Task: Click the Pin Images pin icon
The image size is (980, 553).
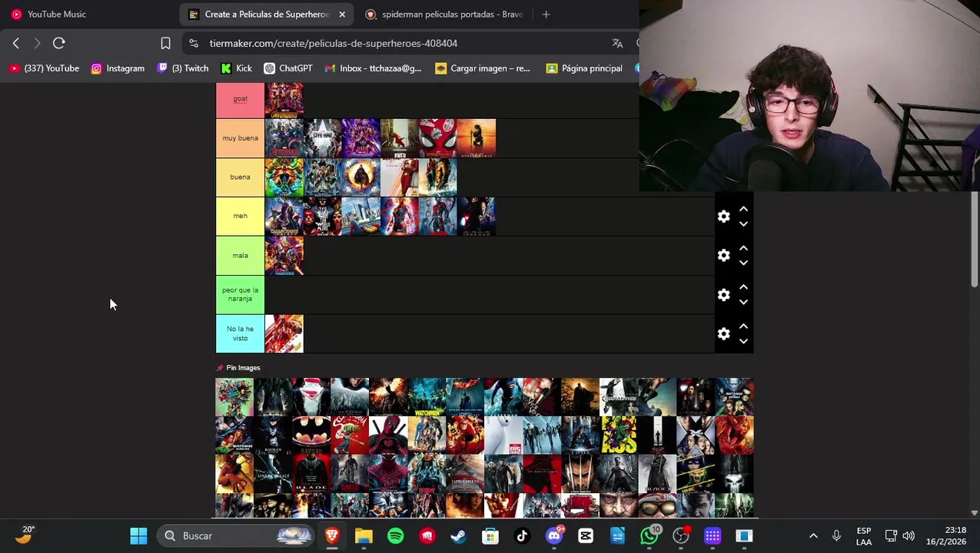Action: tap(220, 368)
